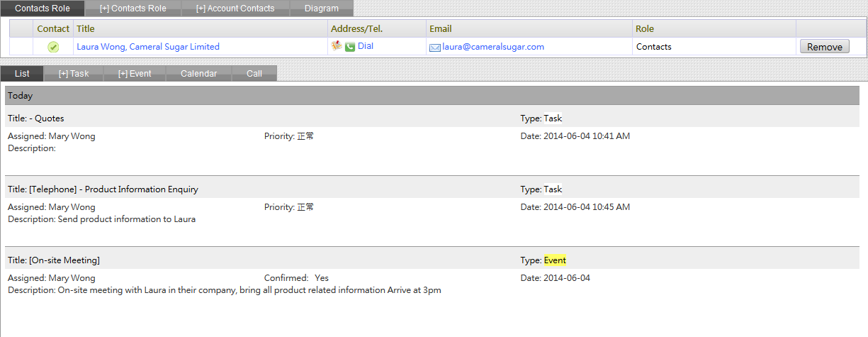The width and height of the screenshot is (868, 337).
Task: Click date 2014-06-04 10:45 AM
Action: tap(587, 207)
